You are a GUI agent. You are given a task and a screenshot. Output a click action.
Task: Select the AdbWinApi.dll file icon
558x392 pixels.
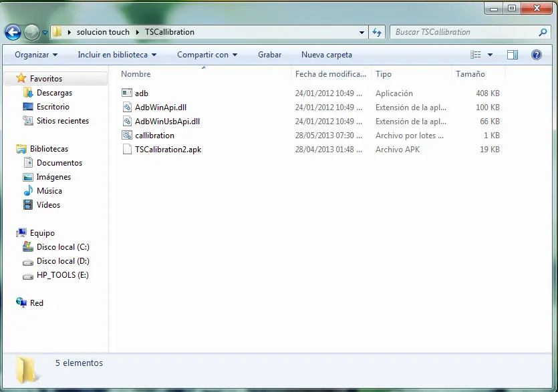point(127,107)
